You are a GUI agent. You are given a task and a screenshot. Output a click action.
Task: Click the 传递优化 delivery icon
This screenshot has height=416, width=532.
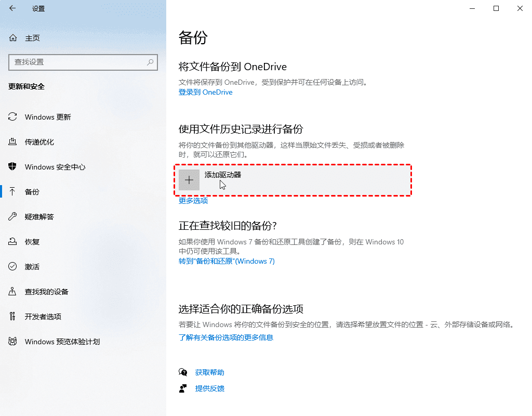click(x=13, y=142)
